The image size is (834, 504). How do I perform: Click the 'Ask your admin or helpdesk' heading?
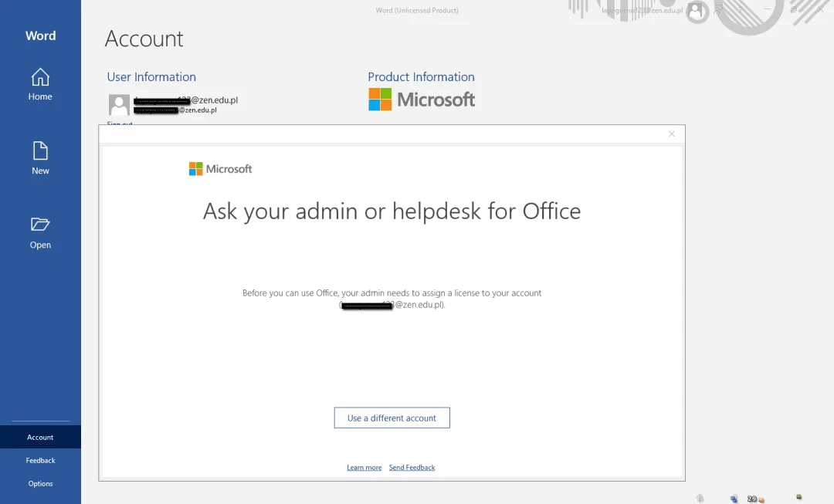(x=392, y=211)
